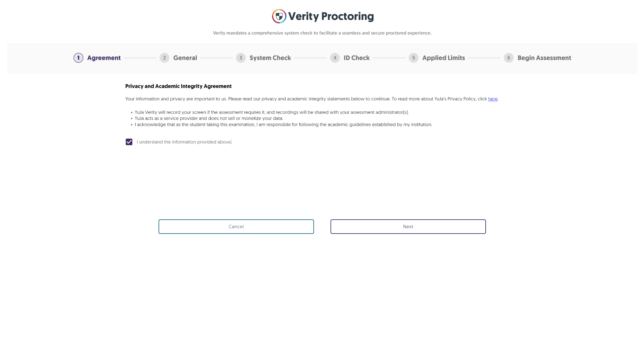Re-enable the understanding confirmation checkbox
Viewport: 644px width, 362px height.
pos(129,142)
